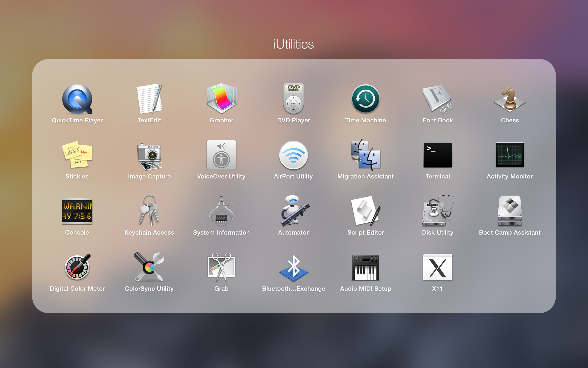This screenshot has width=588, height=368.
Task: Open Audio MIDI Setup keyboard icon
Action: pos(366,267)
